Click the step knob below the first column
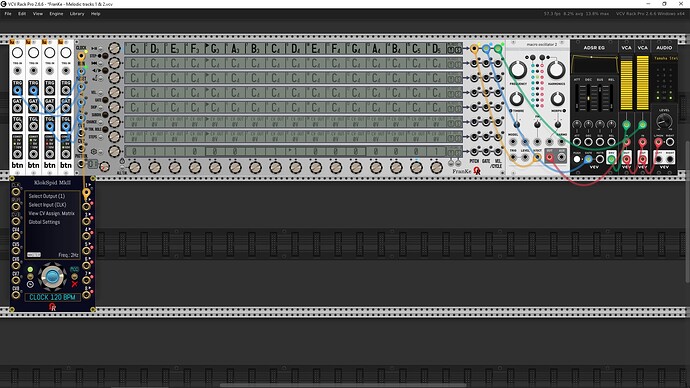This screenshot has width=690, height=388. coord(135,167)
